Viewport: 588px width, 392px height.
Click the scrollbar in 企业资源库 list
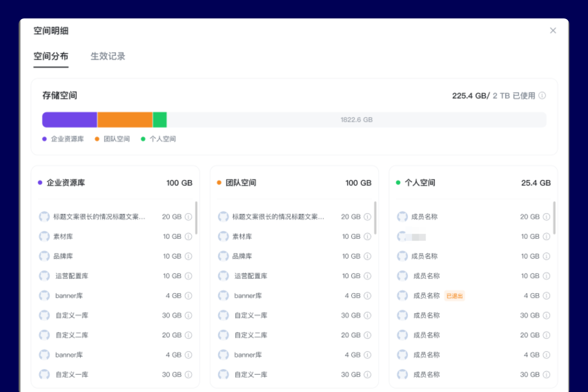click(196, 218)
